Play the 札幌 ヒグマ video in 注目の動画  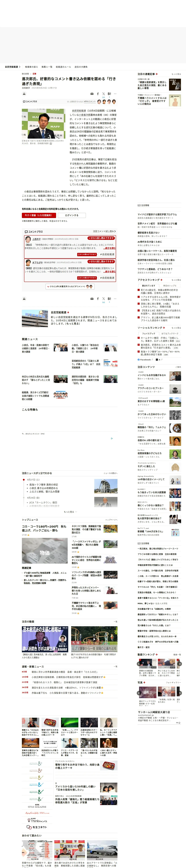click(x=94, y=639)
